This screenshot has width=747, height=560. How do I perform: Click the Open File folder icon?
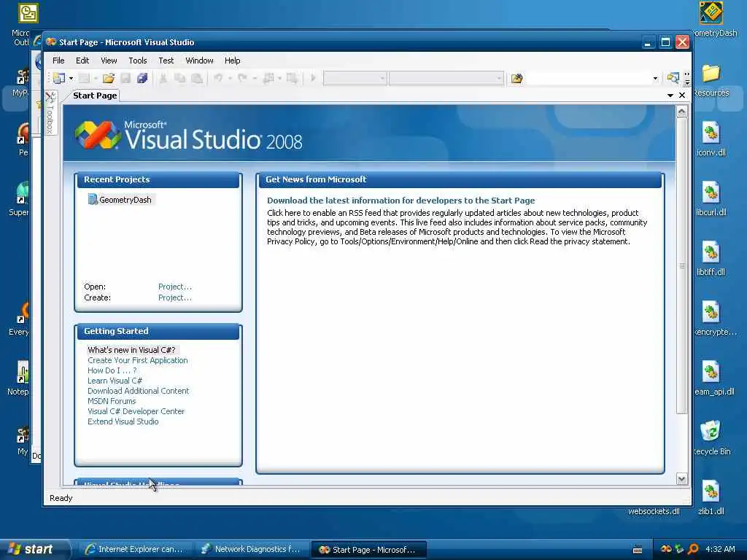(109, 78)
